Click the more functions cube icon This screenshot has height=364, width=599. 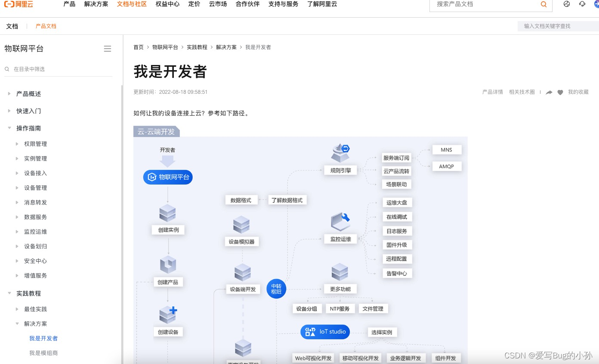click(x=340, y=272)
